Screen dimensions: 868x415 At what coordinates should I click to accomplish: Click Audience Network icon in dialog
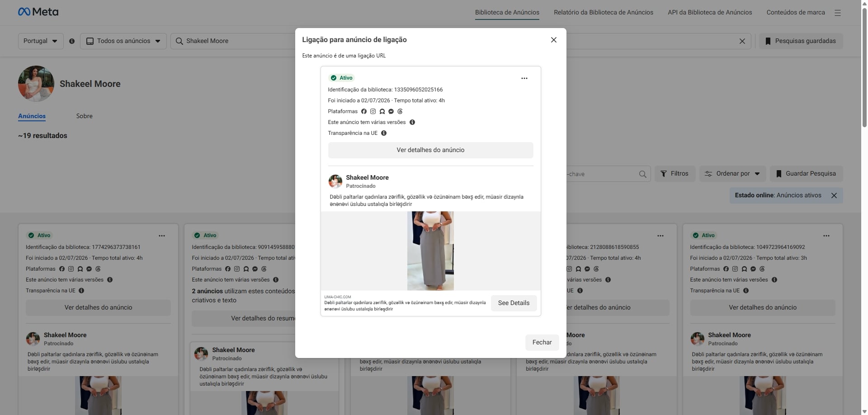tap(382, 111)
